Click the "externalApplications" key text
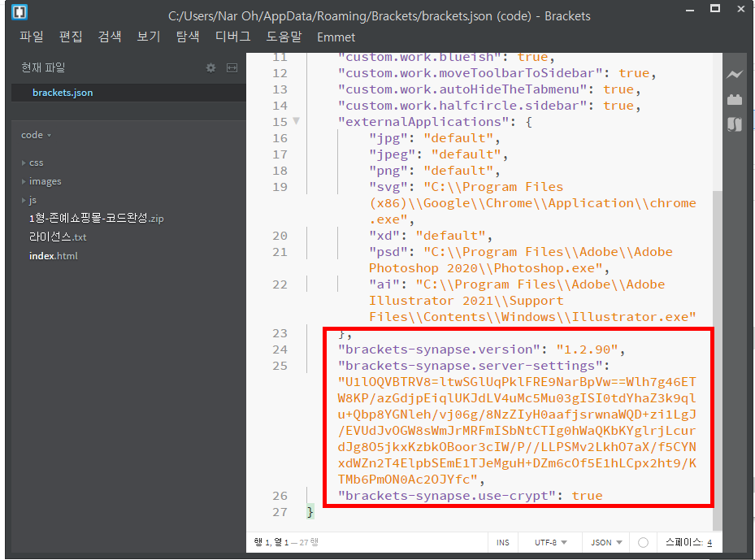 pos(423,122)
